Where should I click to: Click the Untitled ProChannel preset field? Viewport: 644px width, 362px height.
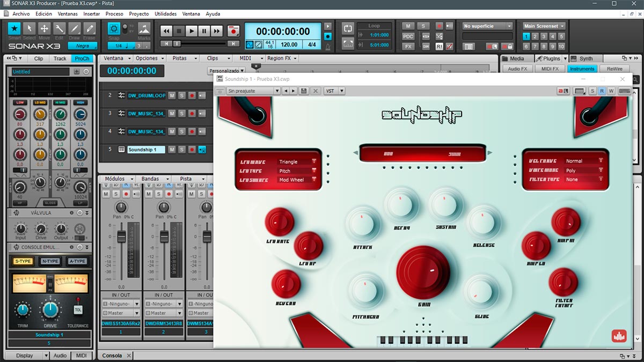[x=40, y=71]
